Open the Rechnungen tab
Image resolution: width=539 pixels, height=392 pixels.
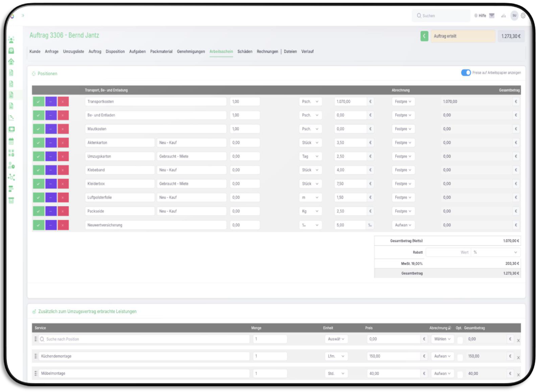[x=267, y=52]
